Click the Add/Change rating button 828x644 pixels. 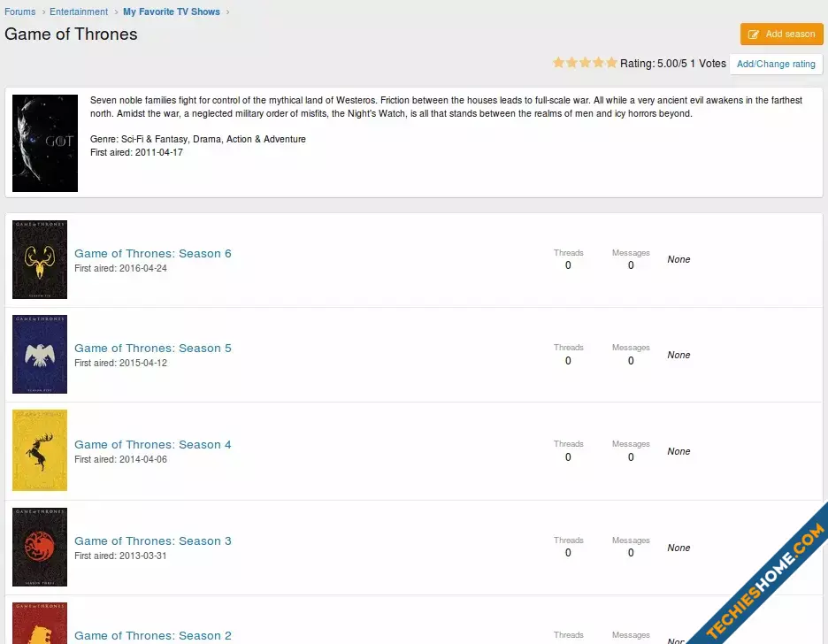click(777, 64)
